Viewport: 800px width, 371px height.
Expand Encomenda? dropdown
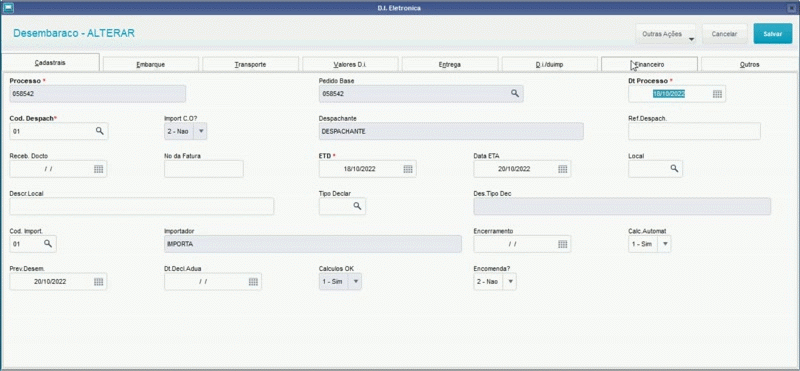[x=510, y=282]
